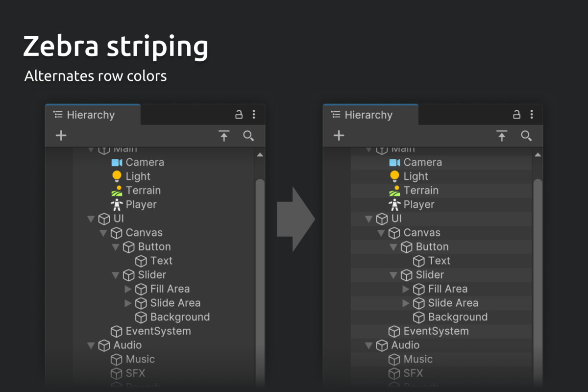Open search in the right Hierarchy toolbar
Screen dimensions: 588x392
coord(526,136)
